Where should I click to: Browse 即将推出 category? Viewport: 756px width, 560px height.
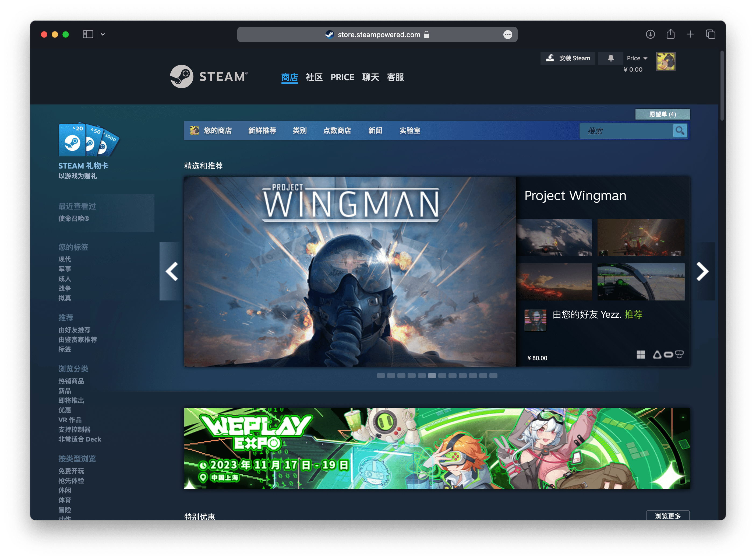pyautogui.click(x=71, y=400)
